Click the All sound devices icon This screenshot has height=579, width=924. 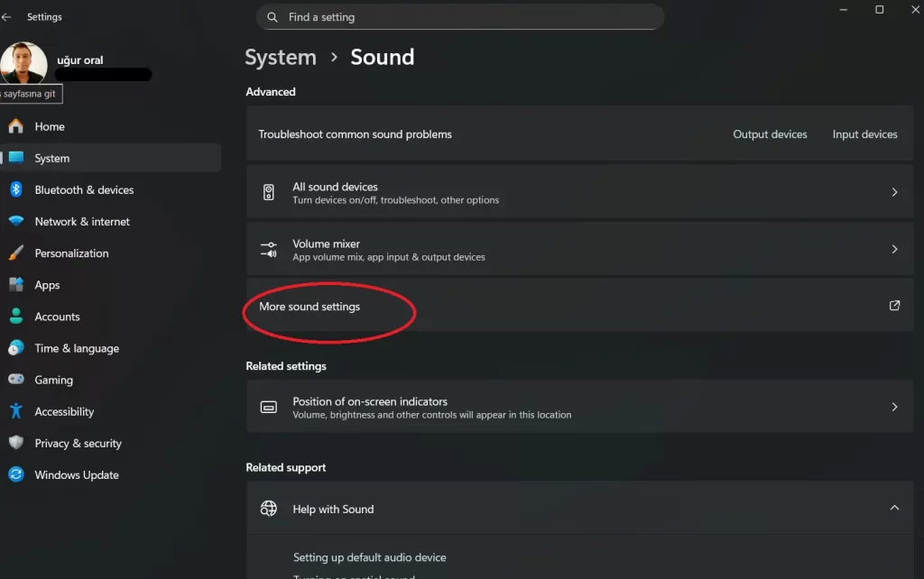coord(268,191)
